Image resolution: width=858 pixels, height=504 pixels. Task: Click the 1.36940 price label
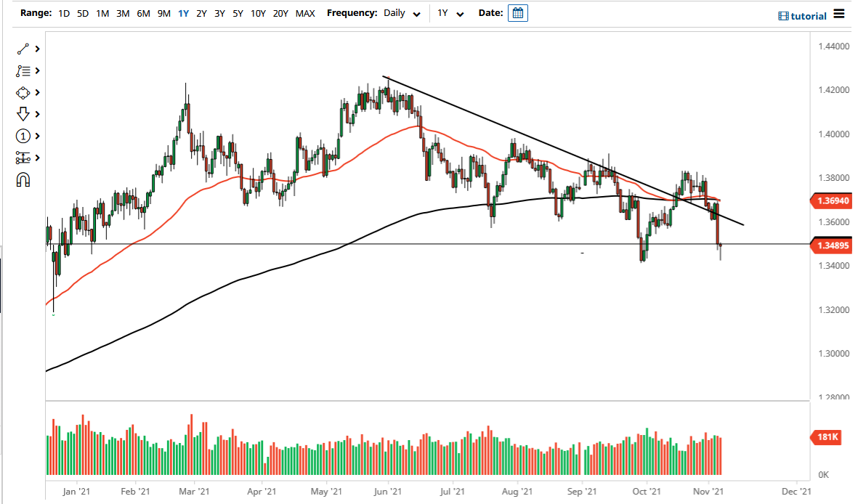click(x=831, y=201)
